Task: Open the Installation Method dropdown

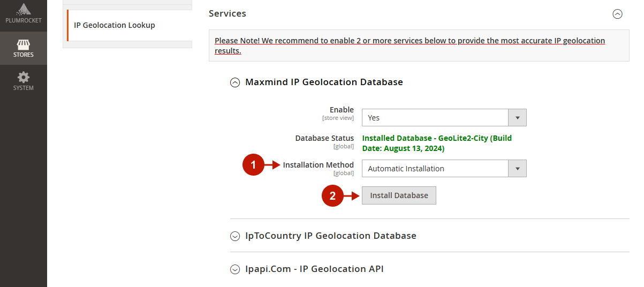Action: (444, 169)
